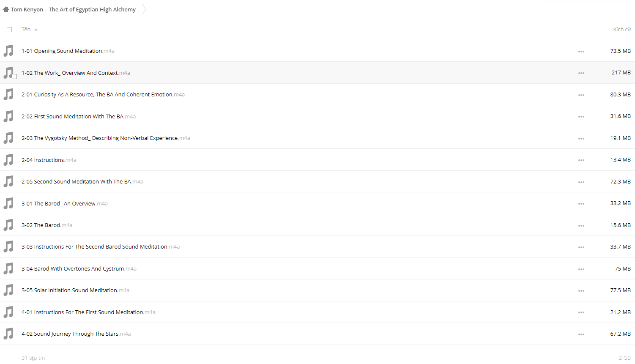Viewport: 635px width, 364px height.
Task: Open 1-02 The Work_ Overview And Context.m4a
Action: coord(76,73)
